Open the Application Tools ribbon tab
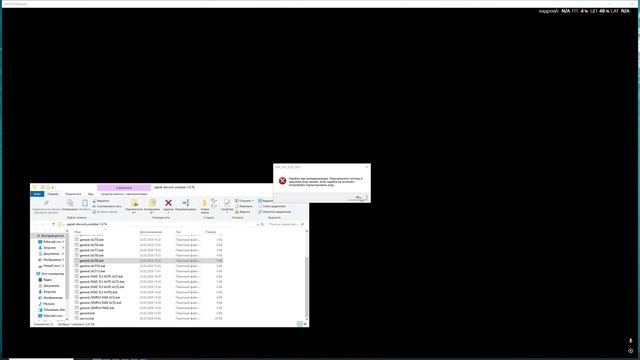Image resolution: width=640 pixels, height=360 pixels. point(124,194)
